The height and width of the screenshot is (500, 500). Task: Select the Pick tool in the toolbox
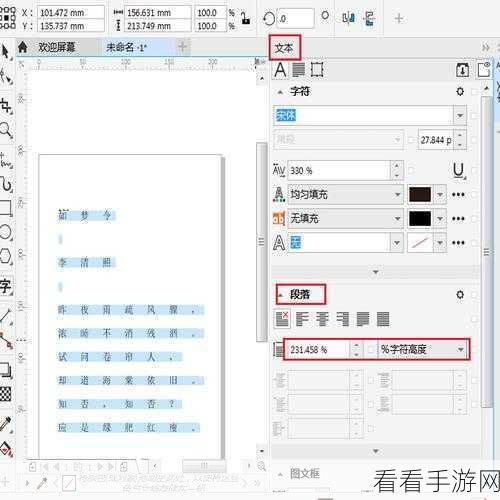pos(6,53)
